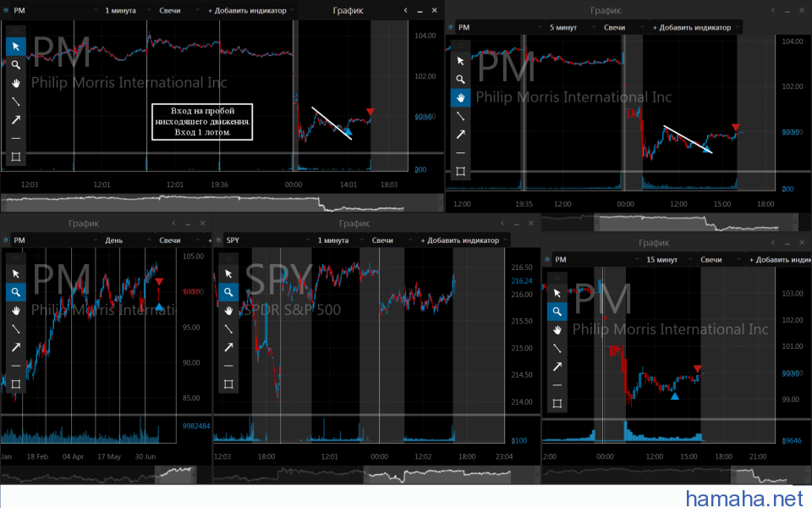Image resolution: width=812 pixels, height=508 pixels.
Task: Click the blue buy marker in PM 15 минут chart
Action: 674,396
